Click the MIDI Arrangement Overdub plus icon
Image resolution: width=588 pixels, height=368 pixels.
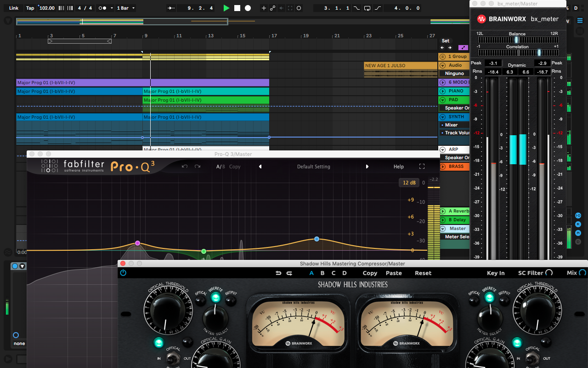tap(264, 8)
